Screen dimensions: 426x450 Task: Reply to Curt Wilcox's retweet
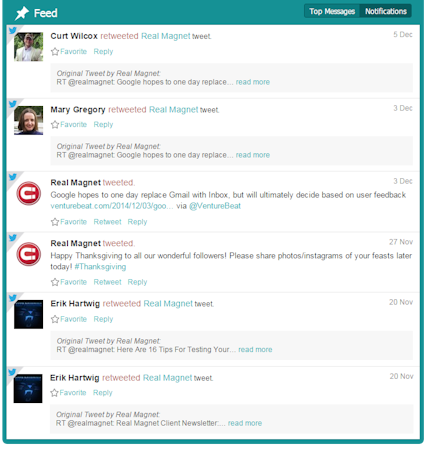coord(103,52)
